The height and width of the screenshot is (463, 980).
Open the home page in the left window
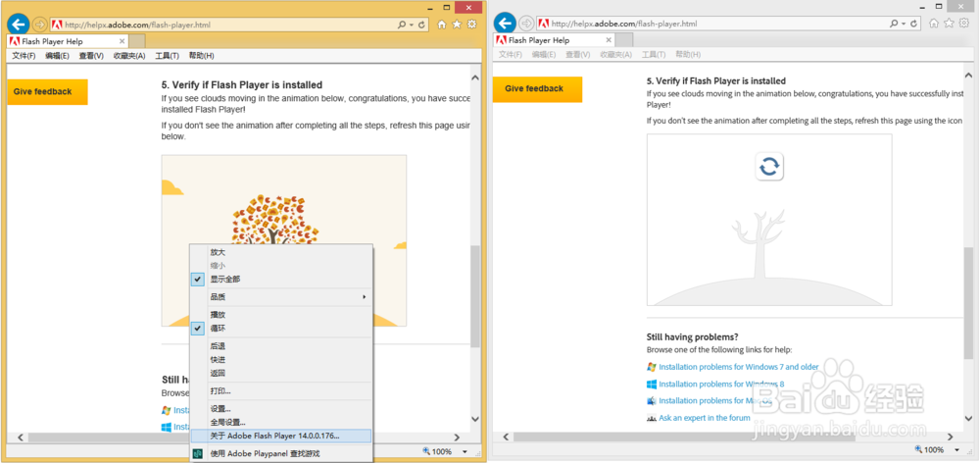pyautogui.click(x=442, y=25)
